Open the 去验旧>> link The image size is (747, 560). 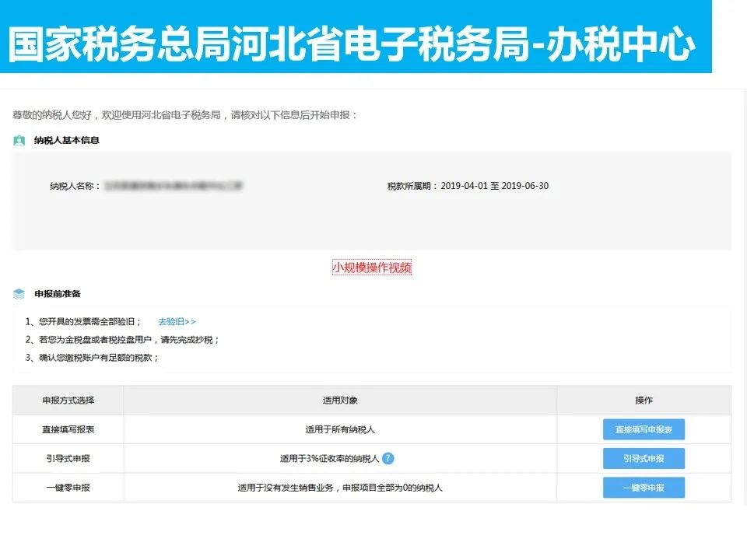coord(177,322)
